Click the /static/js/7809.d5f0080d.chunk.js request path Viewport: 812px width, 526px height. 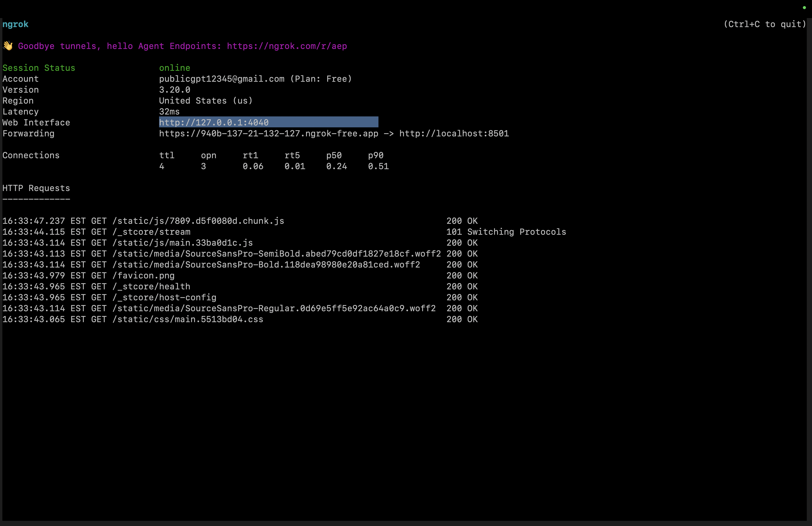pos(198,221)
